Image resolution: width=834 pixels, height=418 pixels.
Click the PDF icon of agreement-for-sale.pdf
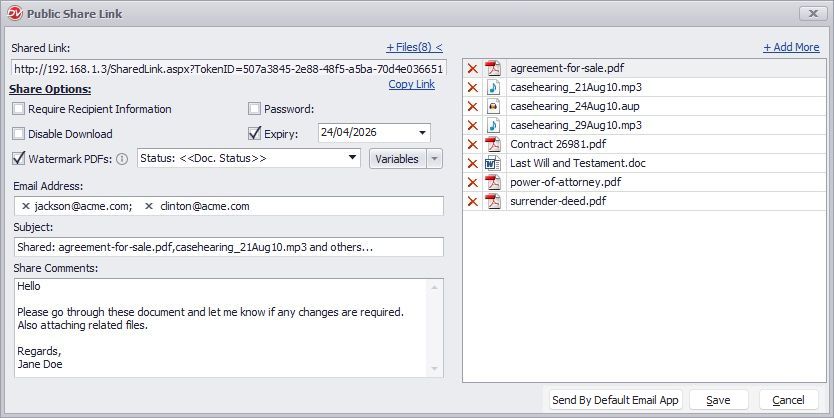pyautogui.click(x=494, y=69)
